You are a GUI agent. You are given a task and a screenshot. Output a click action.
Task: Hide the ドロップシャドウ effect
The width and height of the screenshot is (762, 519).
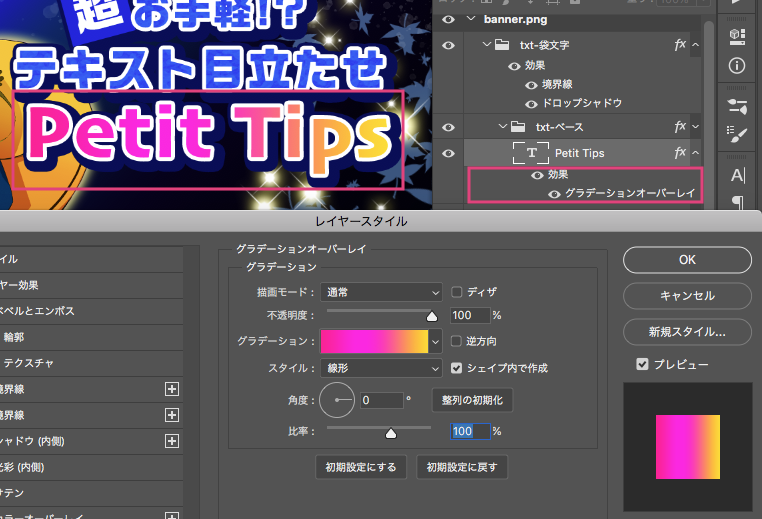(x=531, y=104)
